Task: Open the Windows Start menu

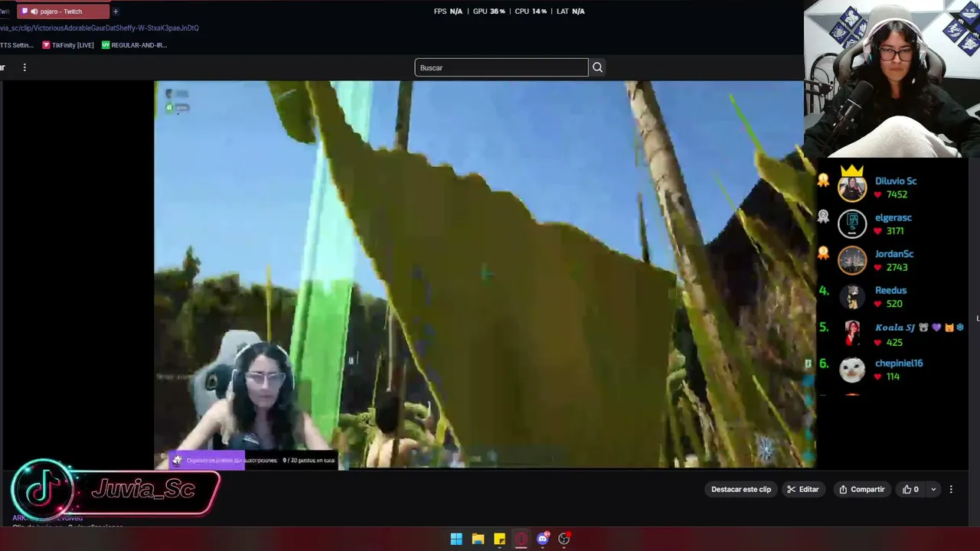Action: click(x=456, y=539)
